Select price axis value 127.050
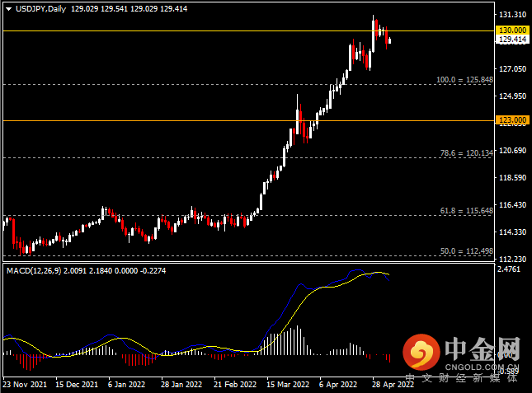532x393 pixels. pos(512,69)
